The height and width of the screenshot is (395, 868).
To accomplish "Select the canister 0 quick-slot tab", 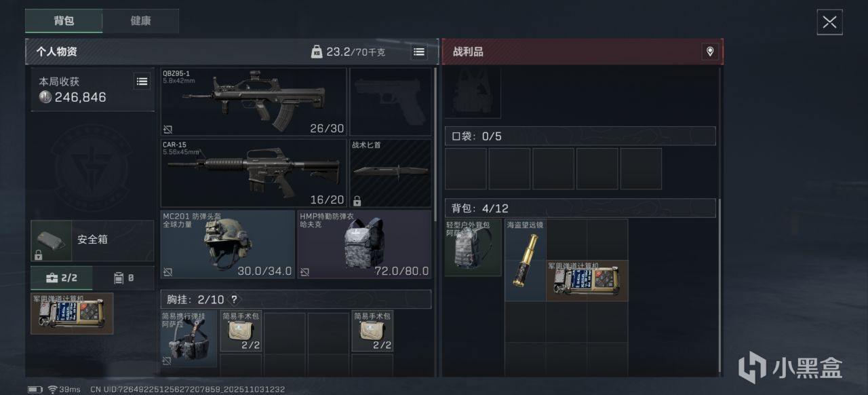I will 123,278.
